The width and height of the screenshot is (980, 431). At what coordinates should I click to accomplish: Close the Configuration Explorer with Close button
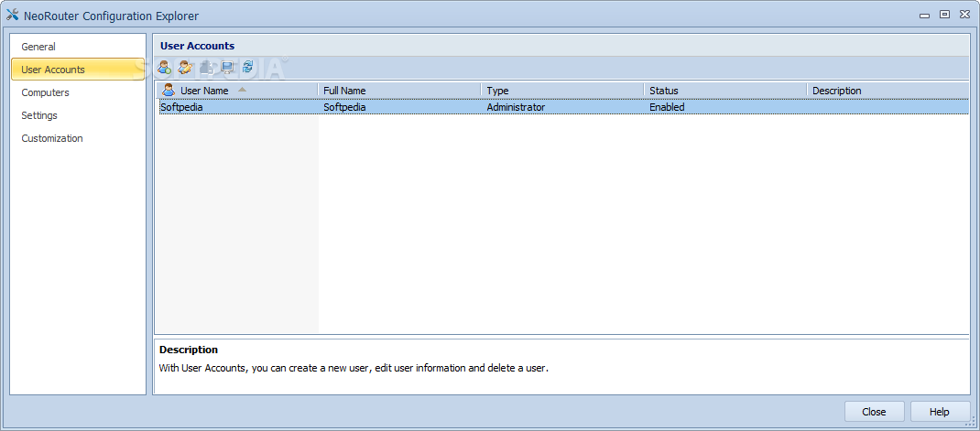point(874,412)
